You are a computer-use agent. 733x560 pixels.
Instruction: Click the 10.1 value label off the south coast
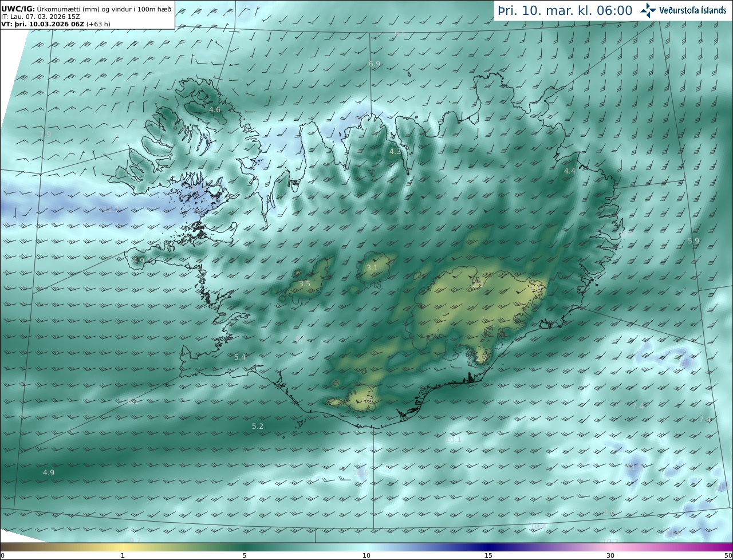(x=453, y=440)
